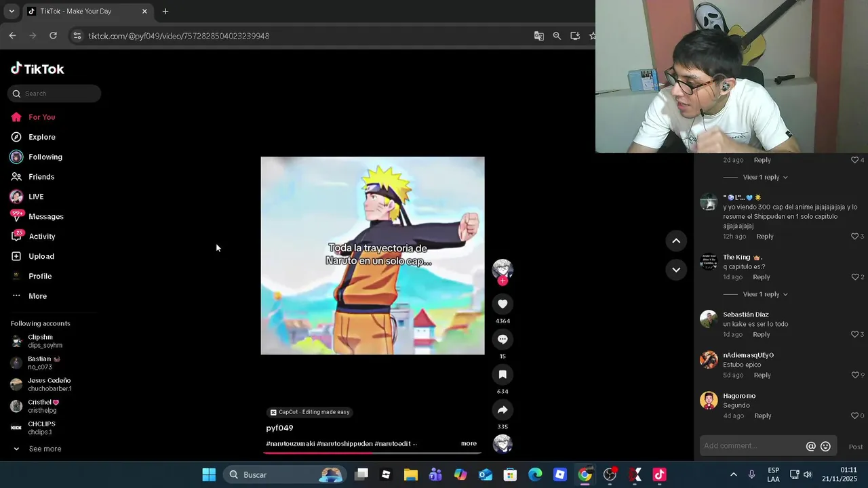Open the emoji picker in comment box
The height and width of the screenshot is (488, 868).
tap(825, 447)
